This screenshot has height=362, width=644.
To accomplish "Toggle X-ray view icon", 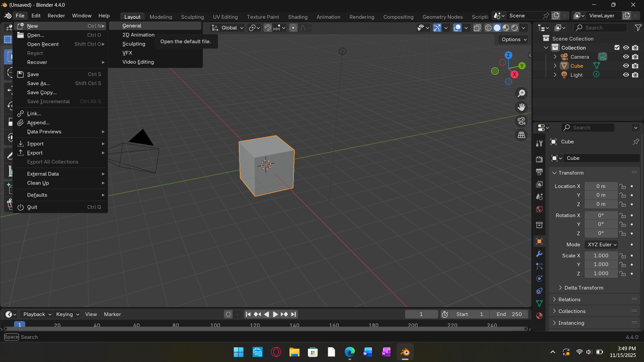I will pos(477,28).
